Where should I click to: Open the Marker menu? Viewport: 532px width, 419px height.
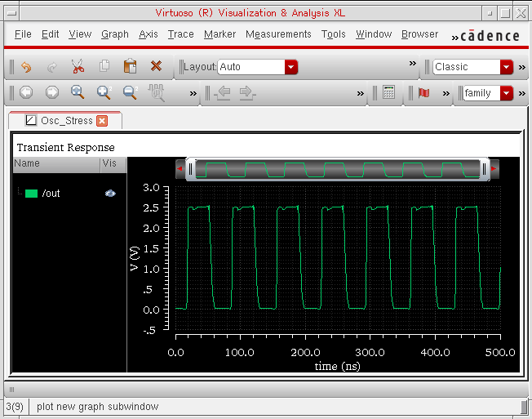pos(219,34)
